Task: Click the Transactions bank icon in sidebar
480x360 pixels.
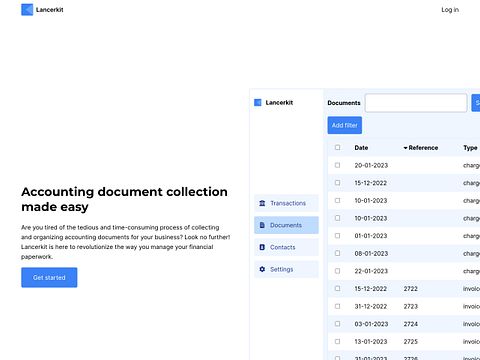Action: click(x=262, y=203)
